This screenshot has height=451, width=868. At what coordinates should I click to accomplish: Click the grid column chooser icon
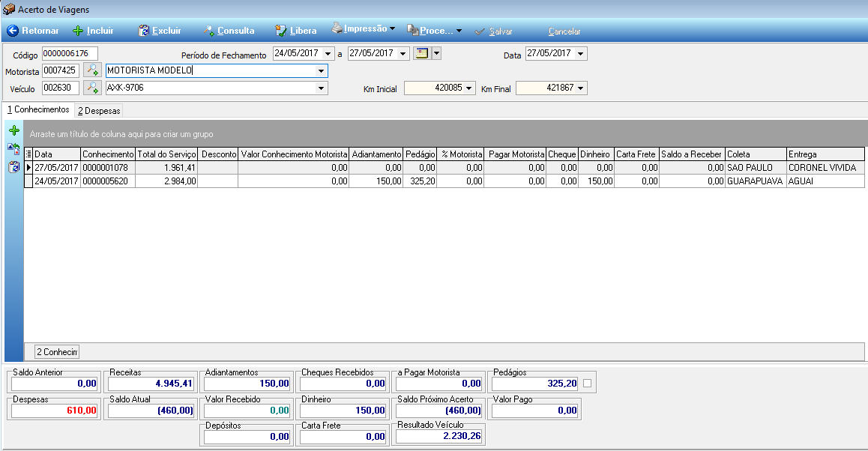tap(28, 154)
